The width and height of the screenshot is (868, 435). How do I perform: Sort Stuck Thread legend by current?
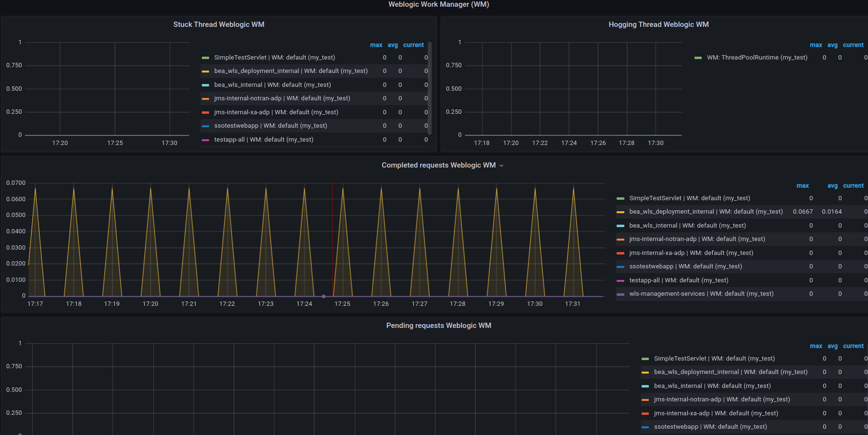[x=413, y=45]
